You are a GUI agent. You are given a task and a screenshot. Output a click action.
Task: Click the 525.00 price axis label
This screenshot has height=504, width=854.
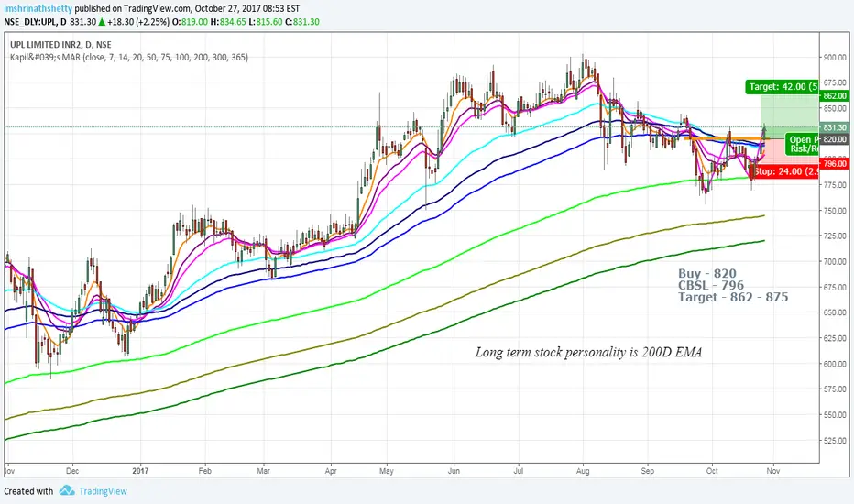[835, 441]
